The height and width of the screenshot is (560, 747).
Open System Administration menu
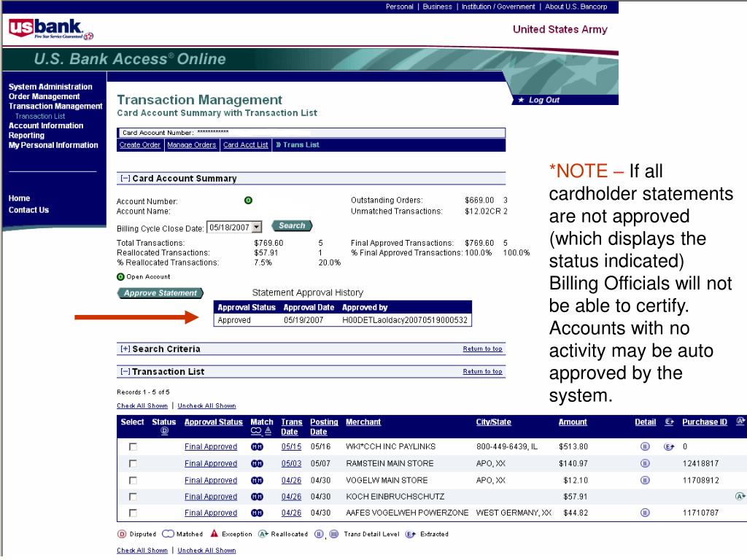click(50, 87)
